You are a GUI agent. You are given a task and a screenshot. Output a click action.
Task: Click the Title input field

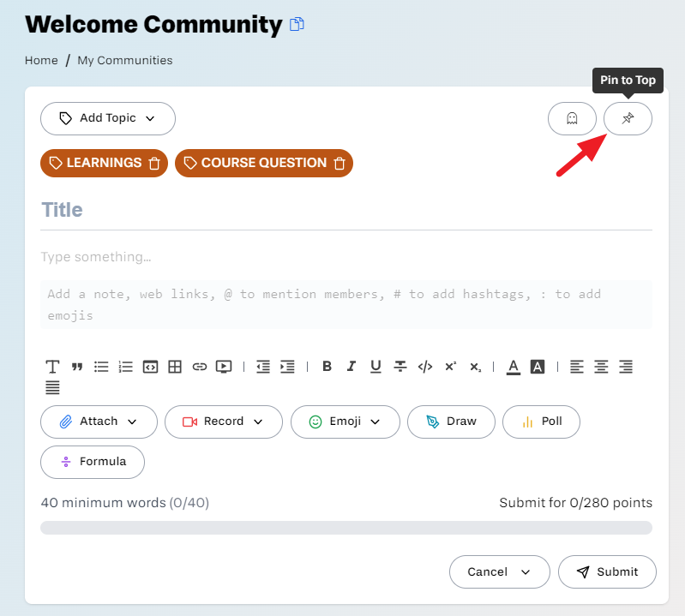(x=346, y=210)
